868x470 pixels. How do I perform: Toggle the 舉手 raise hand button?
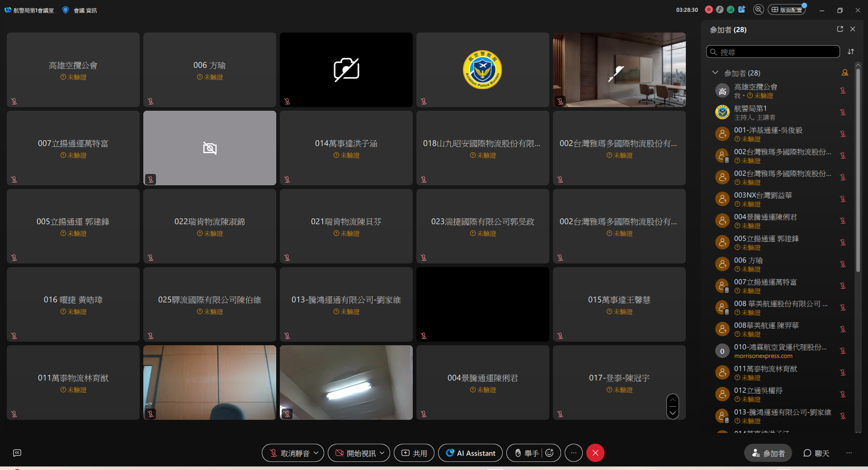pos(527,453)
